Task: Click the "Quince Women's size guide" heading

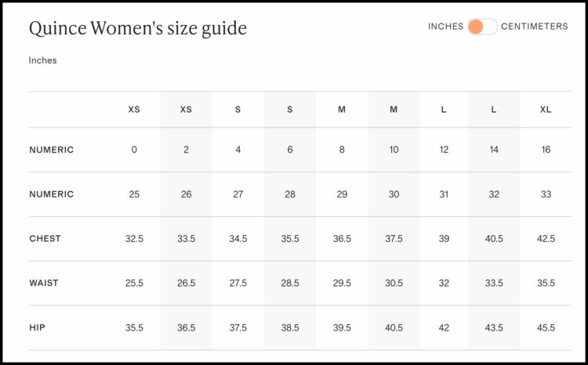Action: click(137, 29)
